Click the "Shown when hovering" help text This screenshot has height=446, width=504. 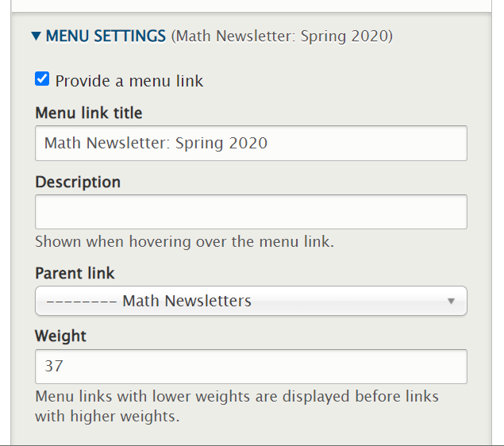[x=184, y=241]
